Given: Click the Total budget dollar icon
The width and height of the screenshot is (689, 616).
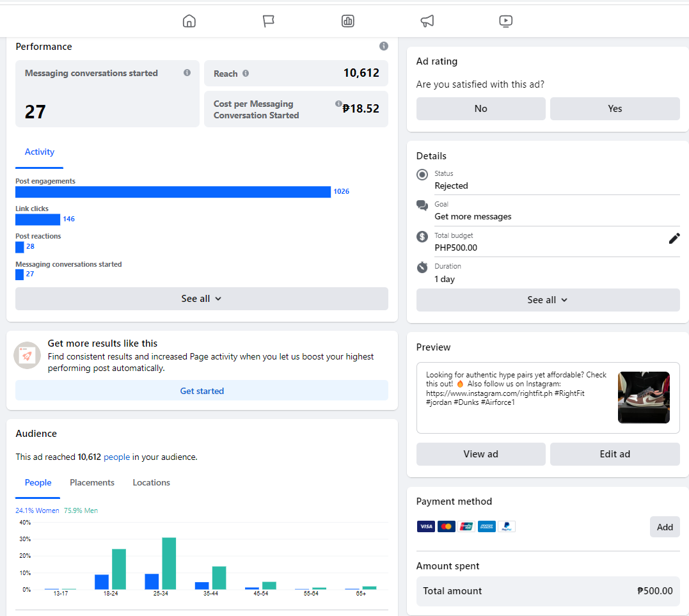Looking at the screenshot, I should (422, 237).
